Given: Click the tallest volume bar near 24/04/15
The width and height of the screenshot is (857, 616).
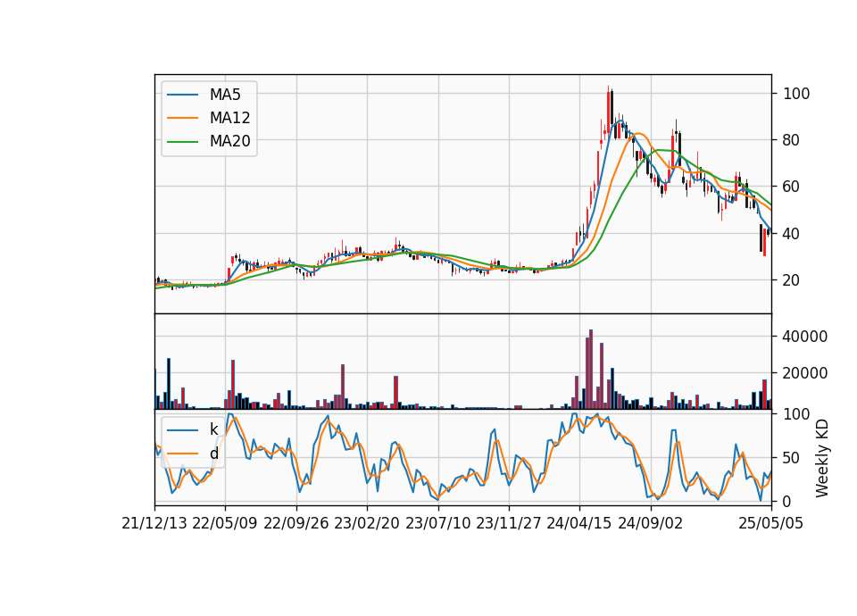Looking at the screenshot, I should 591,370.
